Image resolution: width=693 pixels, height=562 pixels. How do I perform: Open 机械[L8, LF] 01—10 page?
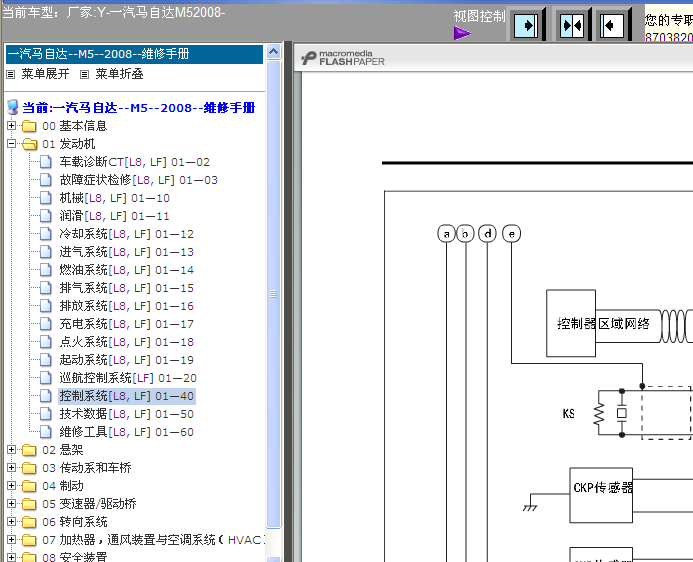[x=114, y=198]
